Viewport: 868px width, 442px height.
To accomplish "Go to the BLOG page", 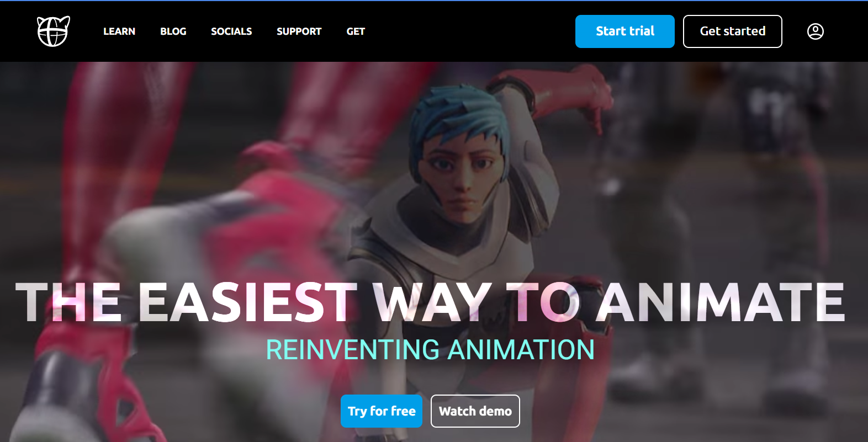I will (x=173, y=31).
